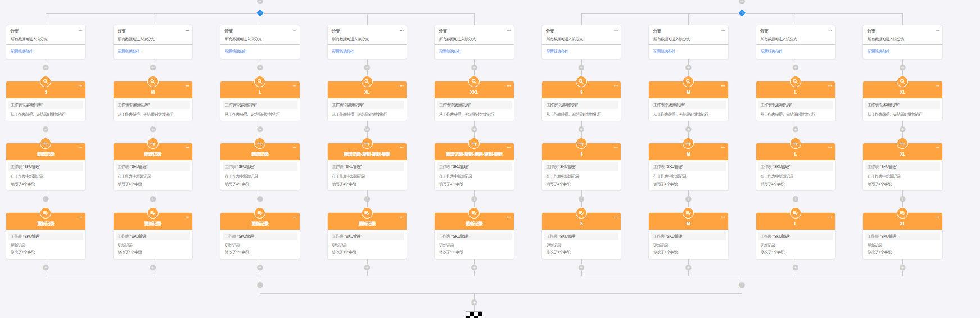Open the rightmost 分支 card's more-options menu
This screenshot has height=318, width=980.
(937, 30)
